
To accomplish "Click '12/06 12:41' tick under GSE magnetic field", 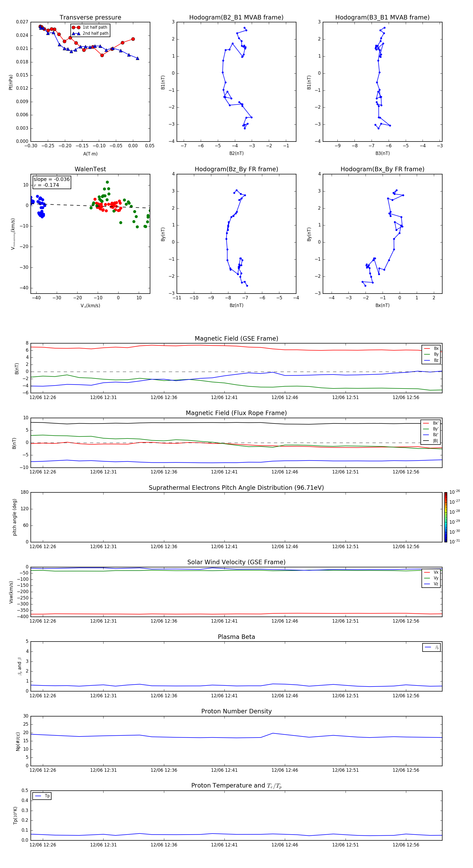I will tap(224, 398).
